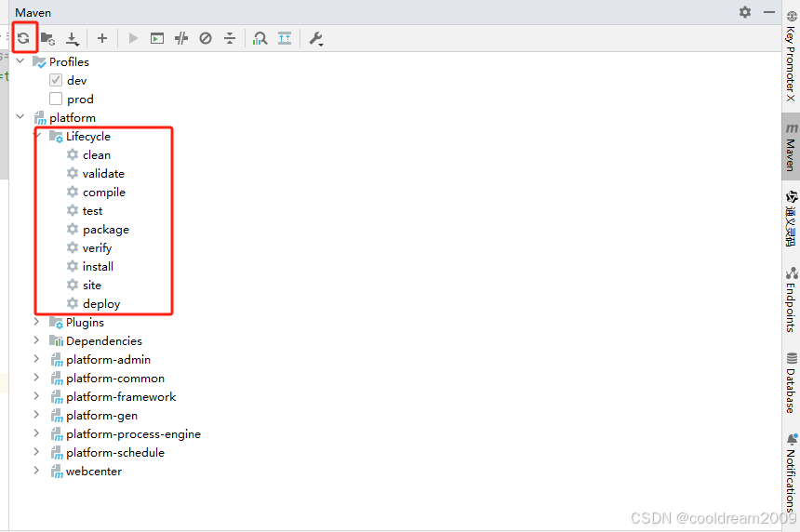
Task: Expand the platform-common module
Action: (x=36, y=378)
